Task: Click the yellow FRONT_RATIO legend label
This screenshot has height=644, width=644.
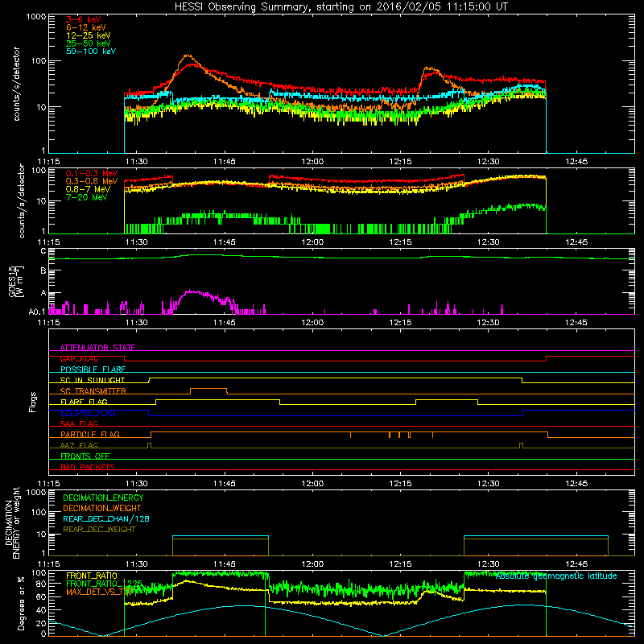Action: pos(92,576)
